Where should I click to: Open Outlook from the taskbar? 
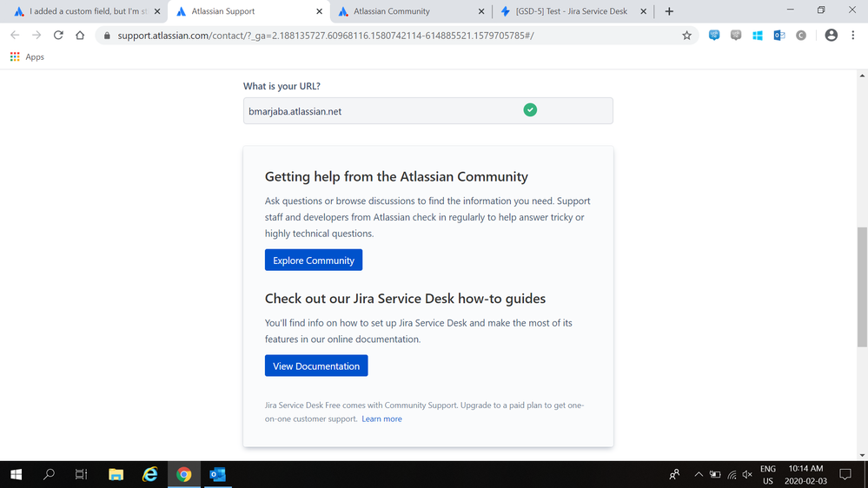217,474
